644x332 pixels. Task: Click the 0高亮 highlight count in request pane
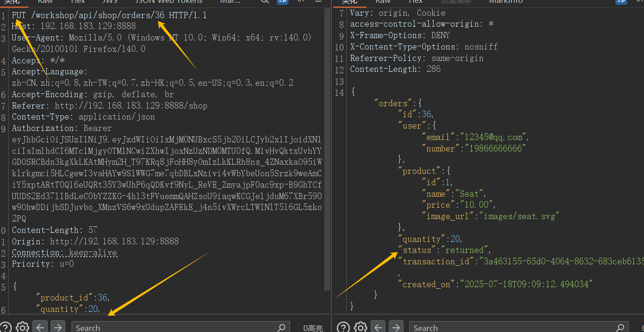click(313, 328)
